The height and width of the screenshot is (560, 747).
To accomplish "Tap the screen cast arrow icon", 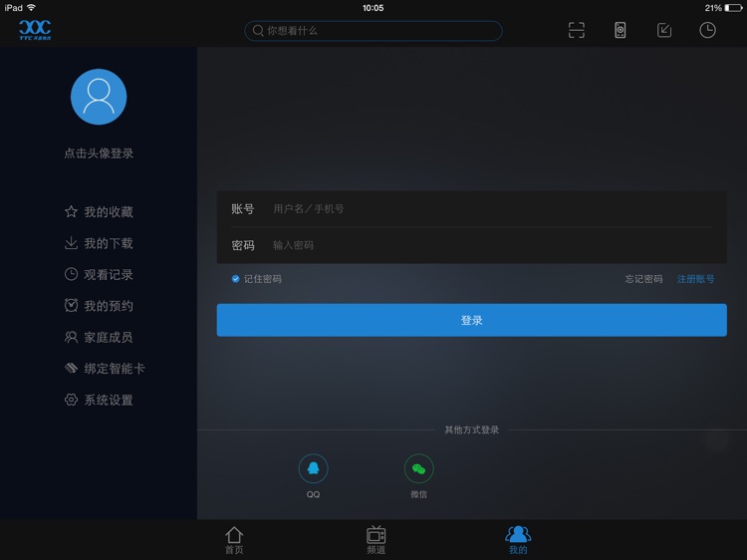I will coord(664,30).
